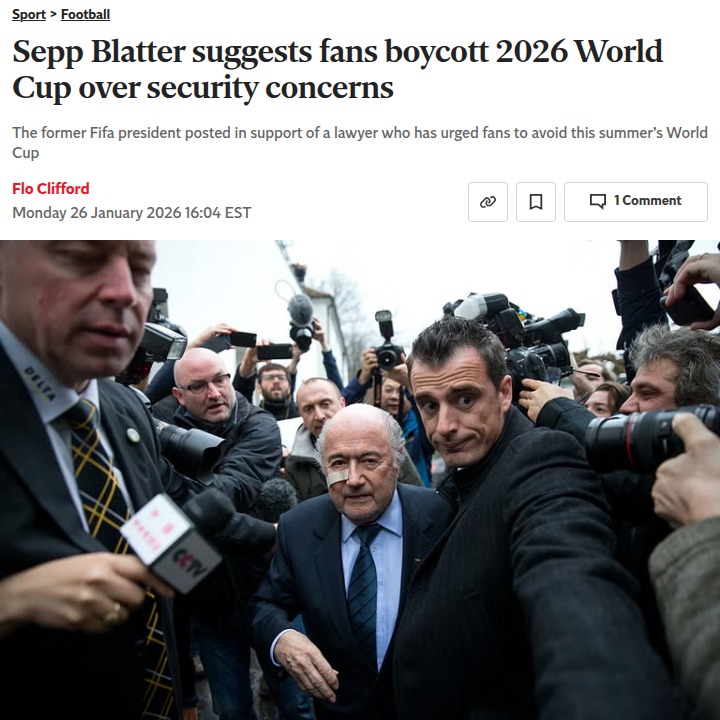Click the DELTA collar label in the photo
The width and height of the screenshot is (720, 720).
click(40, 384)
